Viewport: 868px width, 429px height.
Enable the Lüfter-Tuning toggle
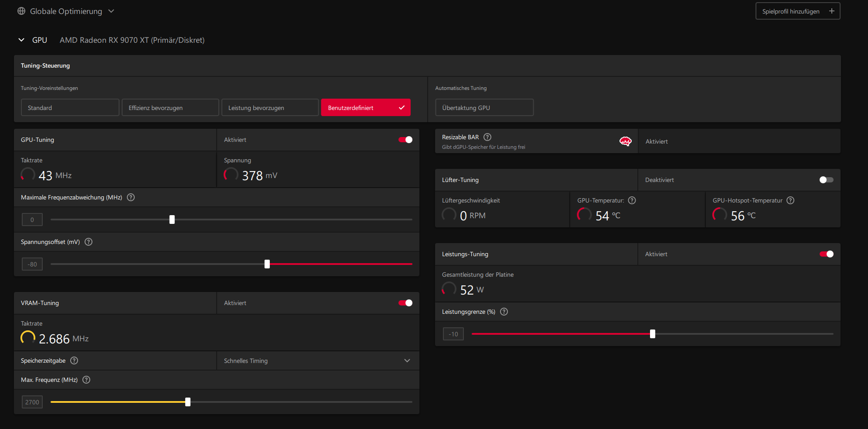826,180
